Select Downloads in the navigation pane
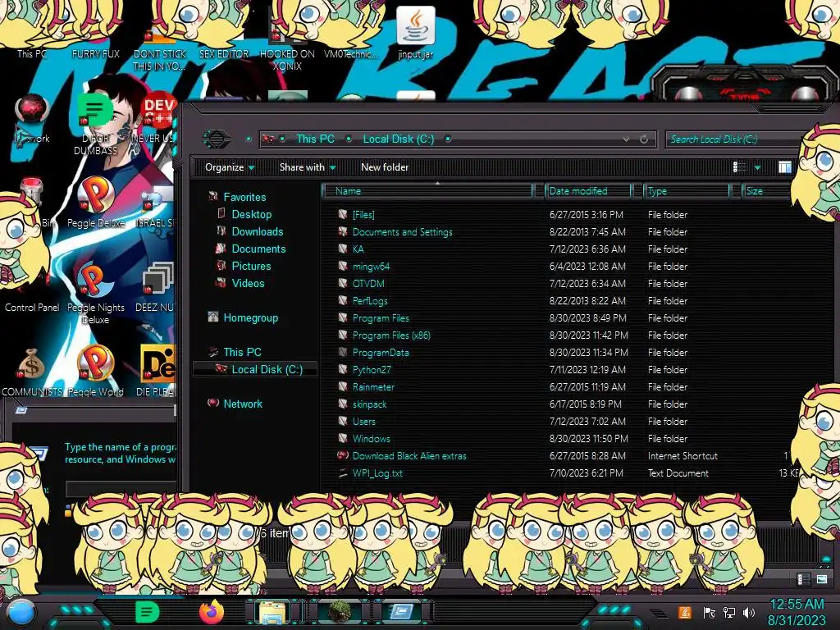Viewport: 840px width, 630px height. (x=257, y=231)
